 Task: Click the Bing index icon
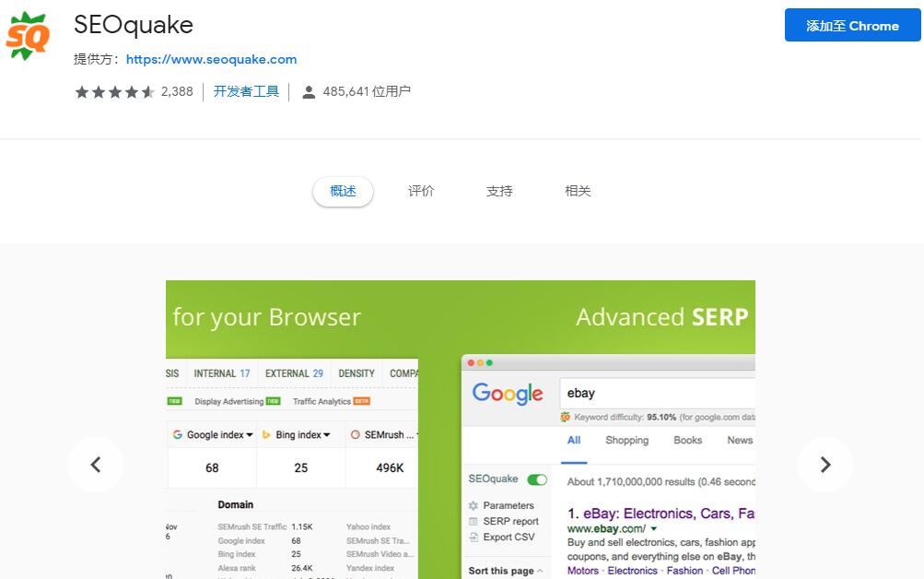(x=266, y=434)
